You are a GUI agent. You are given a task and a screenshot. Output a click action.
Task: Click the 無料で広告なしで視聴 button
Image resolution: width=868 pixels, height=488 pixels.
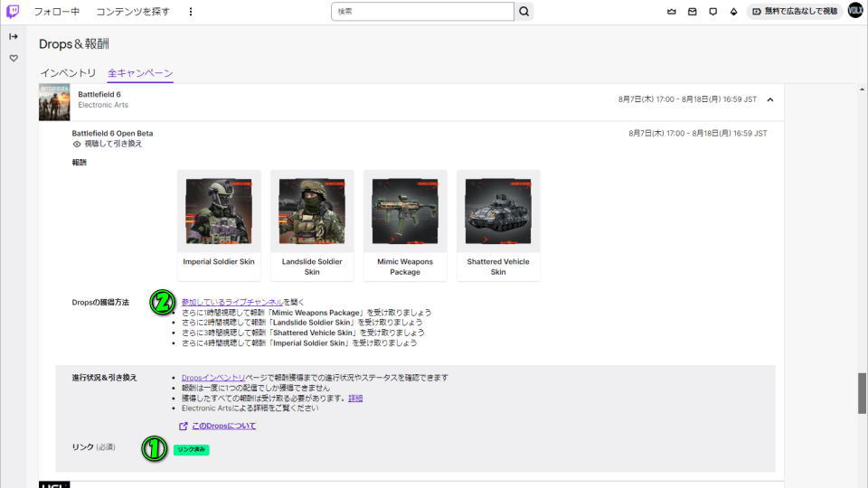(x=795, y=11)
